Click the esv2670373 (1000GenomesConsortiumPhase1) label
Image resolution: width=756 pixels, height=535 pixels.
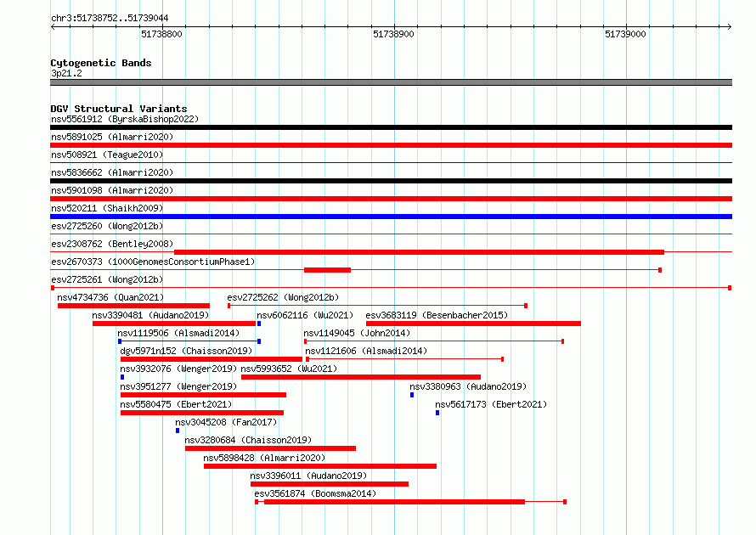pos(153,262)
